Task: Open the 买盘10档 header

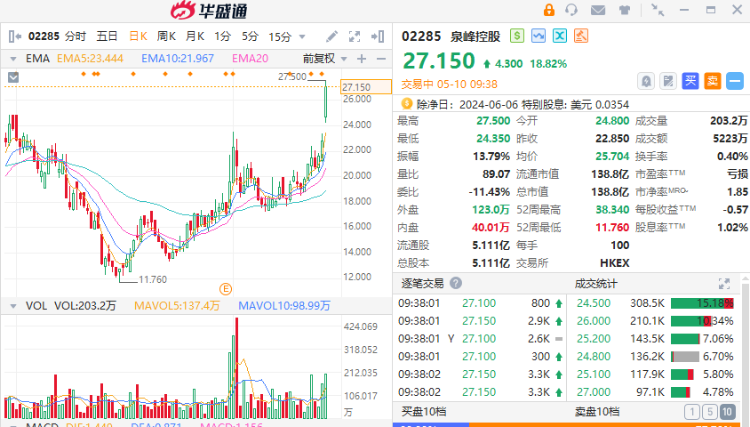Action: click(424, 411)
